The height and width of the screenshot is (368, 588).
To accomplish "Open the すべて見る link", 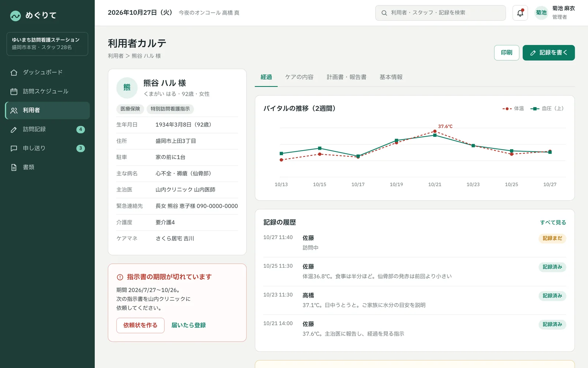I will point(553,223).
